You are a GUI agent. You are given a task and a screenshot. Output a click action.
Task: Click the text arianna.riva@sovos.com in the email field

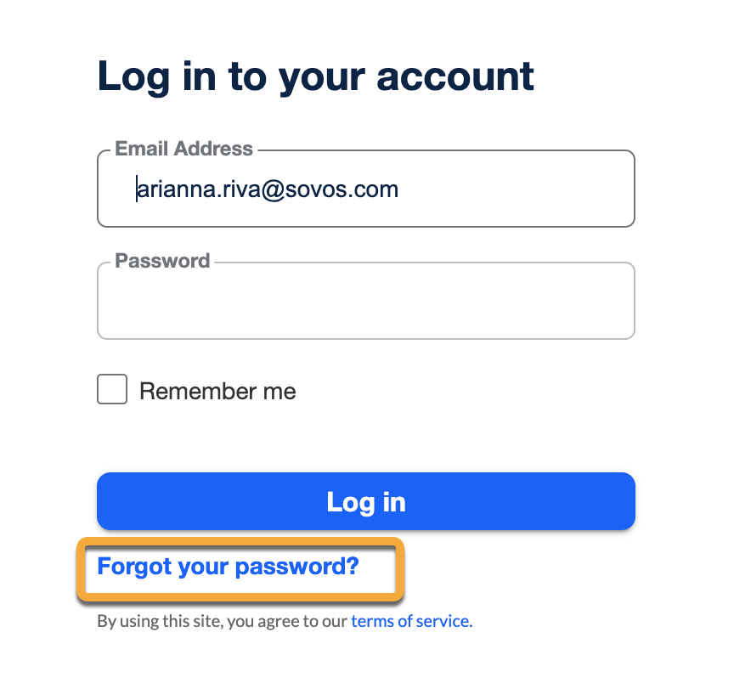point(267,189)
